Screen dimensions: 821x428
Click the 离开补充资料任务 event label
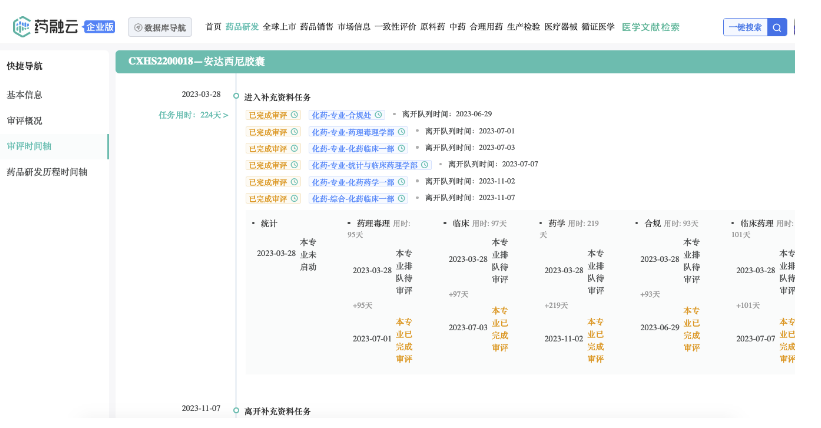pos(277,411)
